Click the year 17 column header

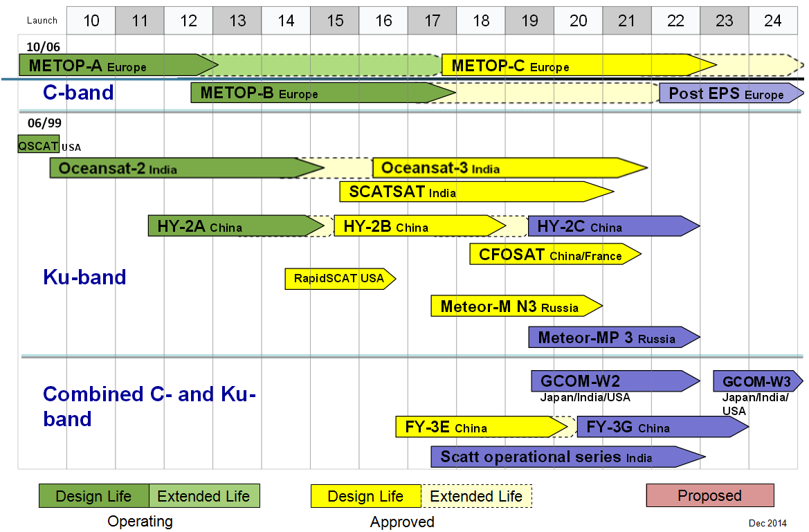[432, 20]
